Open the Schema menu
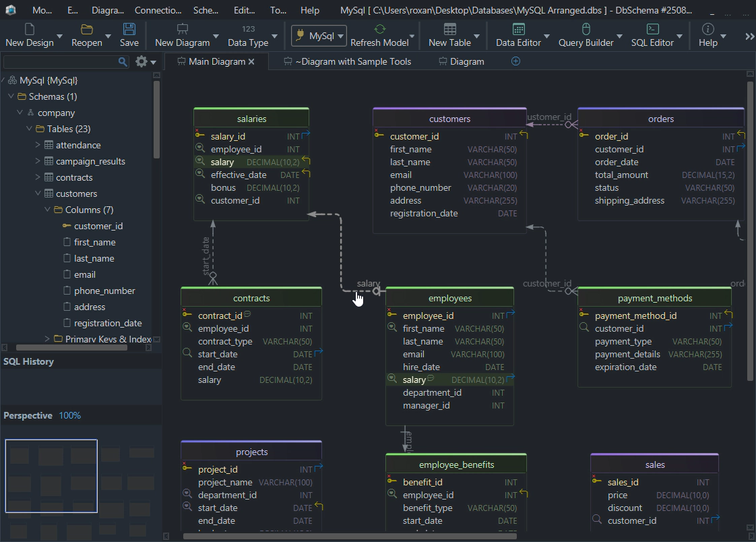This screenshot has height=542, width=756. [x=206, y=10]
